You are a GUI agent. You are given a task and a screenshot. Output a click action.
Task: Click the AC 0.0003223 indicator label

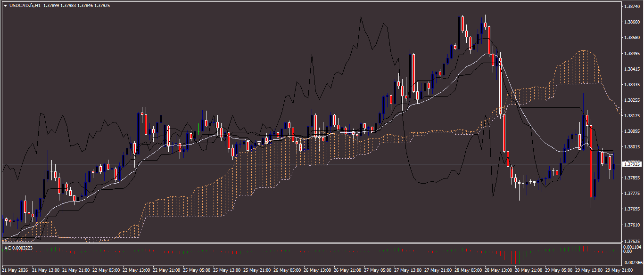click(19, 248)
